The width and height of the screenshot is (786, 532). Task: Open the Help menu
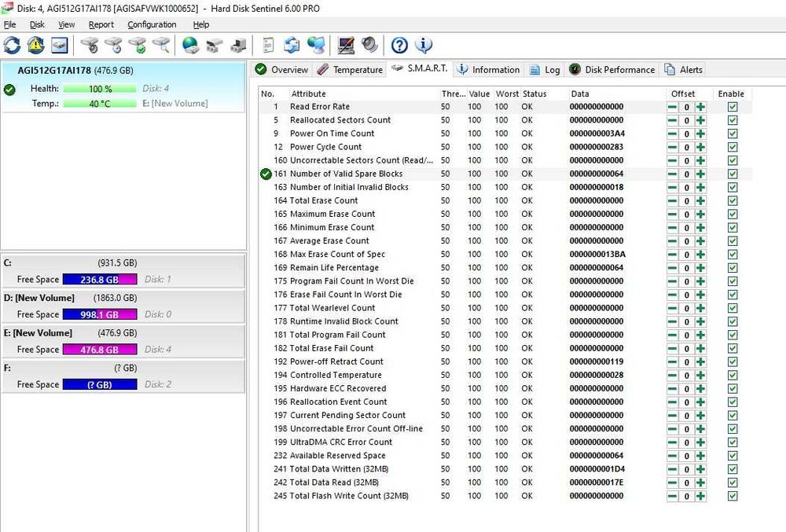201,24
